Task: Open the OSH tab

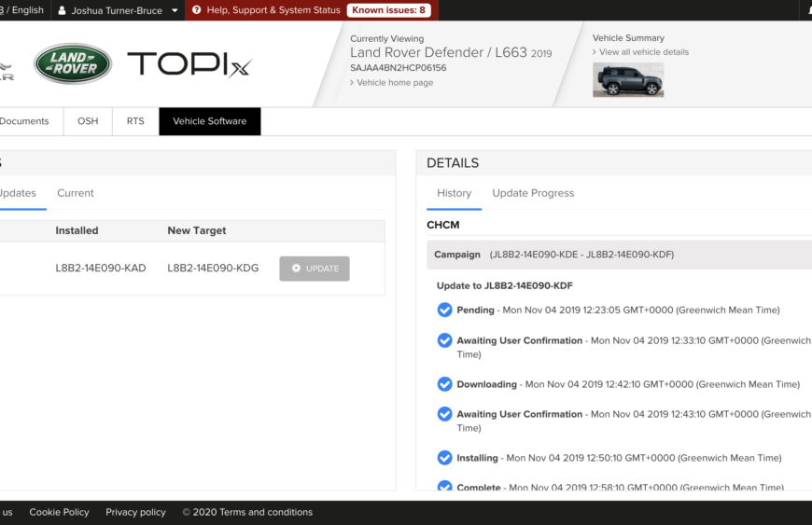Action: (x=88, y=121)
